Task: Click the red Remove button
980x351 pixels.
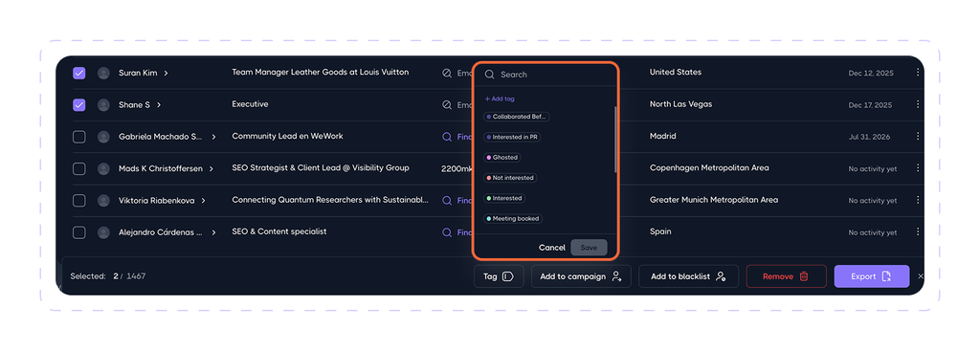Action: point(787,276)
